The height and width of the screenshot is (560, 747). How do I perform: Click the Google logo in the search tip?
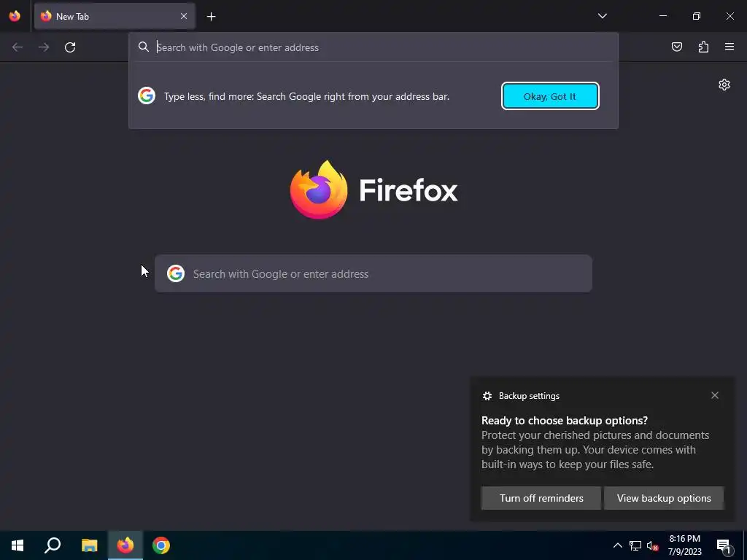point(147,96)
